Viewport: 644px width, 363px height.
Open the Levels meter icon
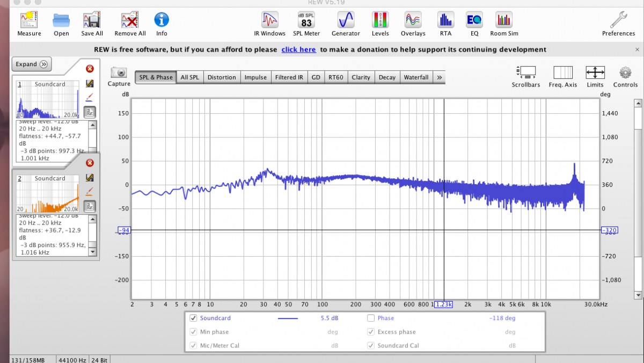tap(380, 20)
